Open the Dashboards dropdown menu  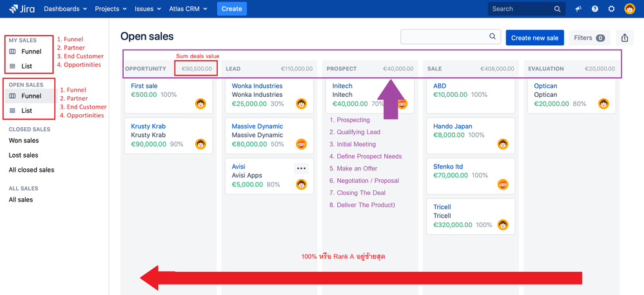pyautogui.click(x=65, y=8)
